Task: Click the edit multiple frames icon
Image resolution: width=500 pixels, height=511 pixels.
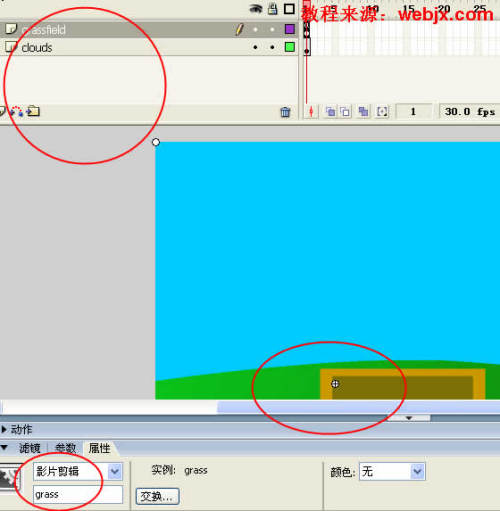Action: (x=363, y=112)
